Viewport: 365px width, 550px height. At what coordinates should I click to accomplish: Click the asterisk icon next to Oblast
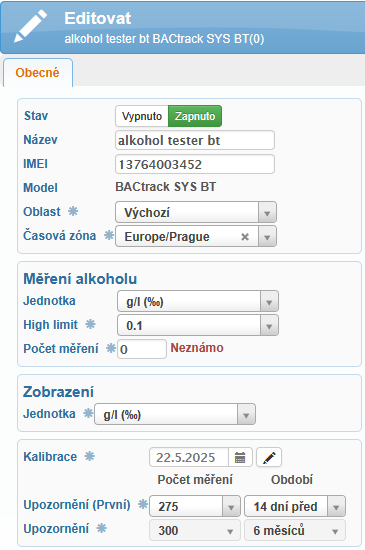[73, 211]
